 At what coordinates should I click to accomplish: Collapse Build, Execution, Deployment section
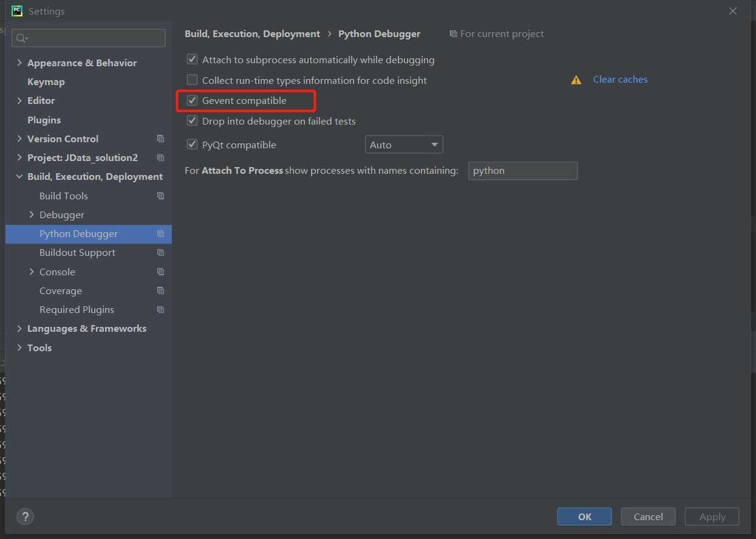(19, 177)
